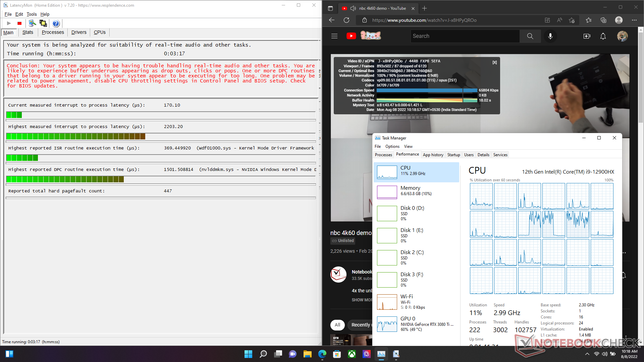Viewport: 644px width, 362px height.
Task: Click the LatencyMon help question mark icon
Action: click(56, 23)
